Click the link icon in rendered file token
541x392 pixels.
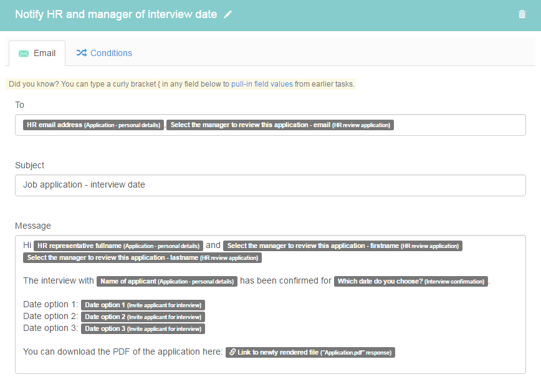click(x=232, y=352)
